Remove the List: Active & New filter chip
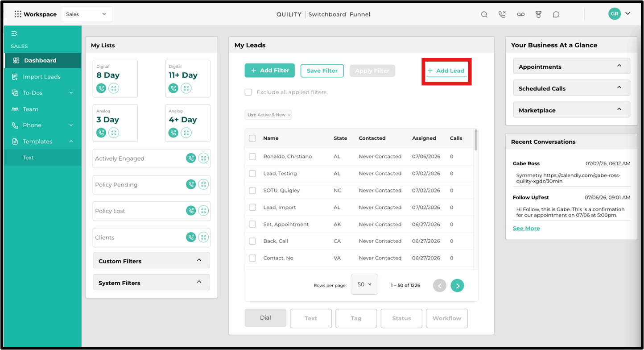Screen dimensions: 644x350 [289, 115]
